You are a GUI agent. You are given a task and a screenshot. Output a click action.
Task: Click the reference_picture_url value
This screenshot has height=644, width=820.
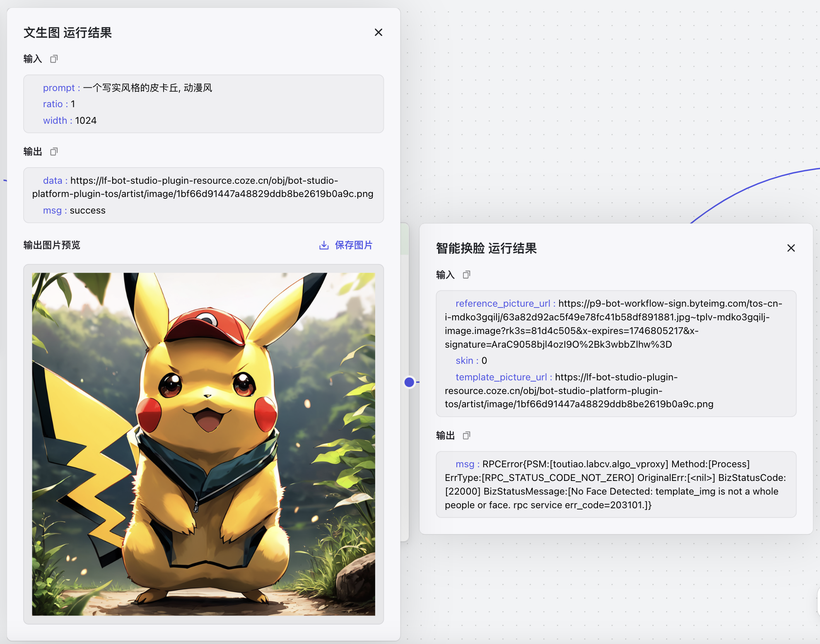(613, 324)
